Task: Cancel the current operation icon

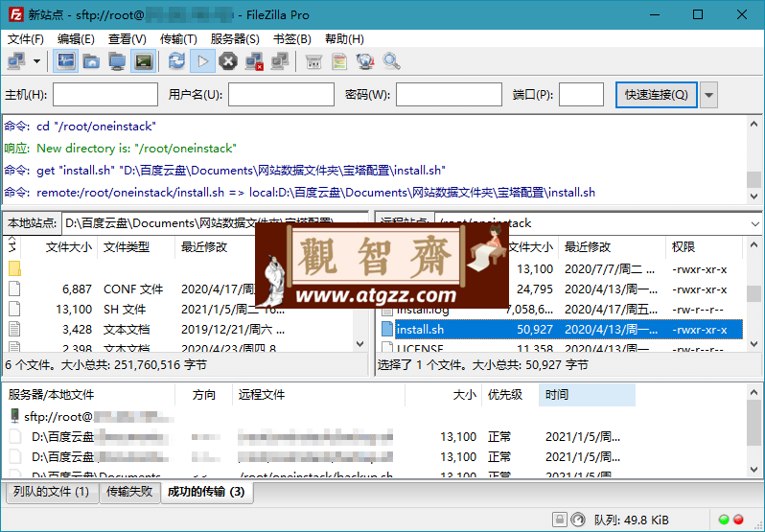Action: [x=228, y=61]
